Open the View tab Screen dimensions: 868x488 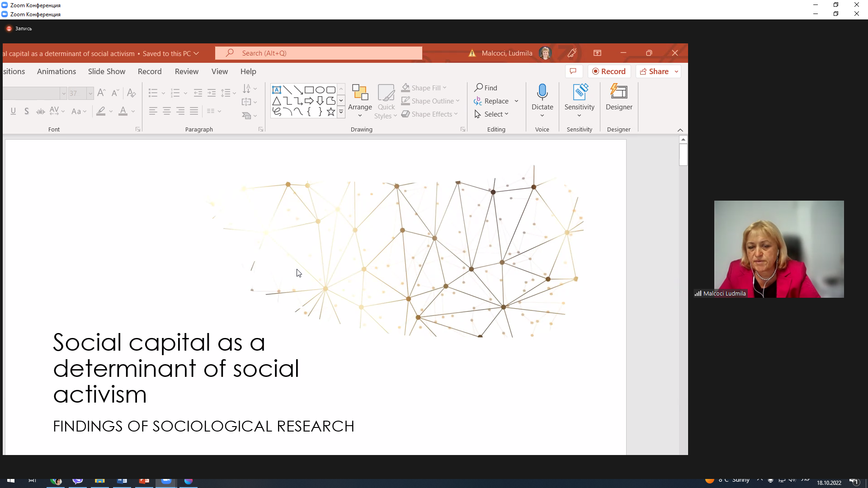coord(220,71)
